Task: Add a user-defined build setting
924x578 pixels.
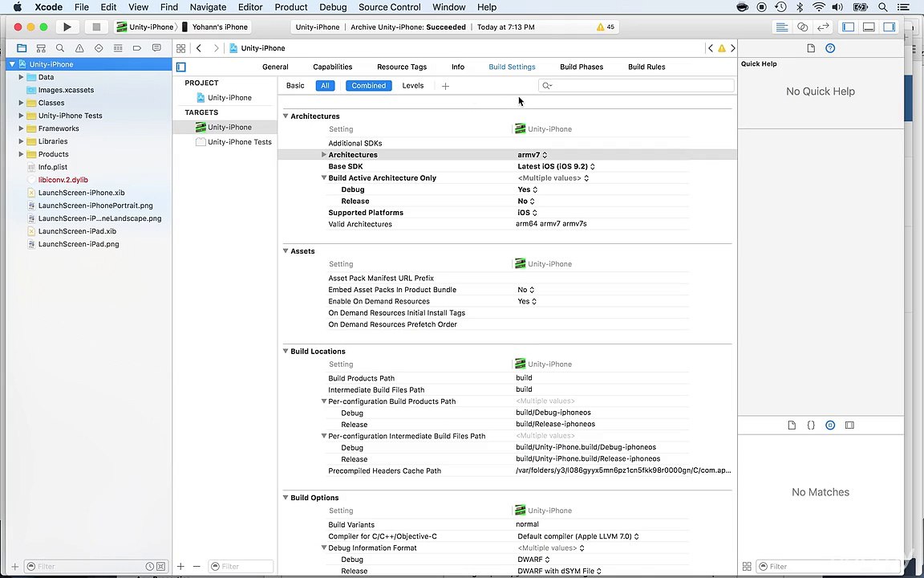Action: coord(445,86)
